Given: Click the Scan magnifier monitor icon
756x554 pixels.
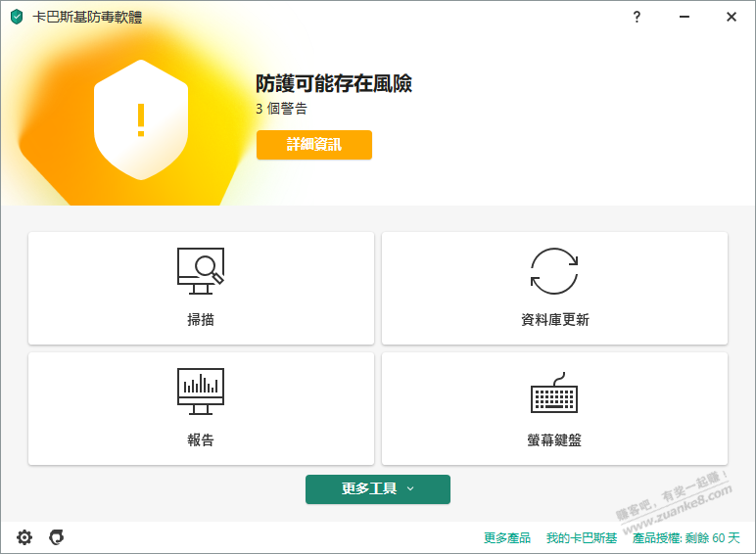Looking at the screenshot, I should [201, 271].
